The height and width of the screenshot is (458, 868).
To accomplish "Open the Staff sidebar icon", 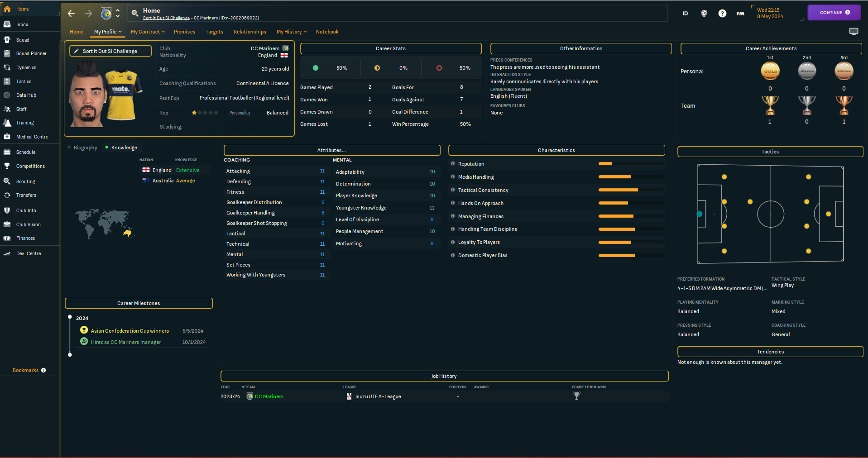I will (x=7, y=109).
